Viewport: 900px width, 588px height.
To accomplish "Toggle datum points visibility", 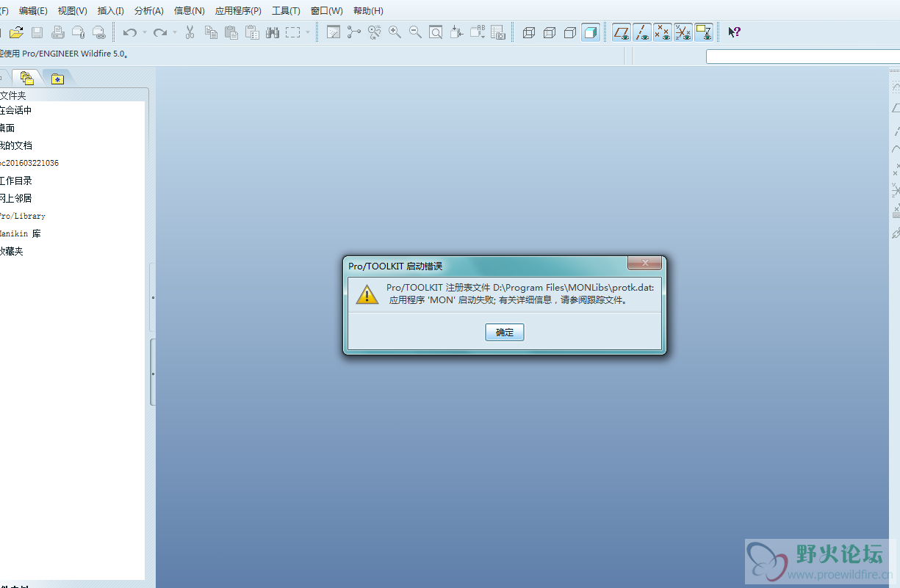I will coord(663,32).
